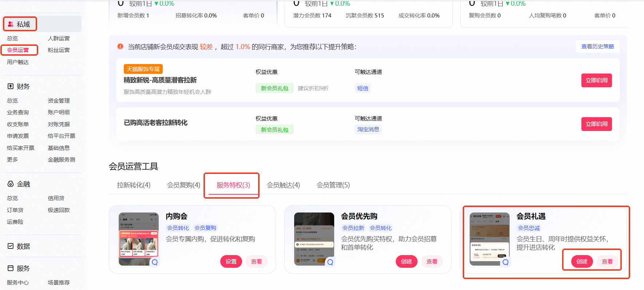This screenshot has width=644, height=290.
Task: Click the 天猫服饰专屋 orange label
Action: tap(143, 69)
